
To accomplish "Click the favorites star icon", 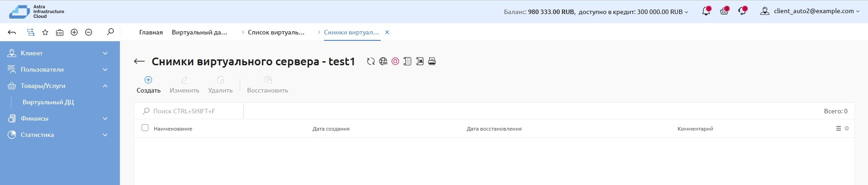I will pos(45,32).
